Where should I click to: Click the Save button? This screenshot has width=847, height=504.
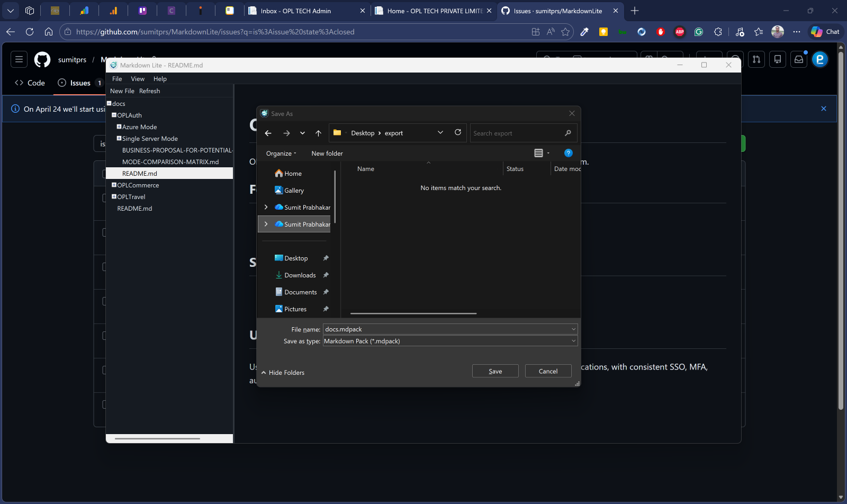pyautogui.click(x=495, y=371)
